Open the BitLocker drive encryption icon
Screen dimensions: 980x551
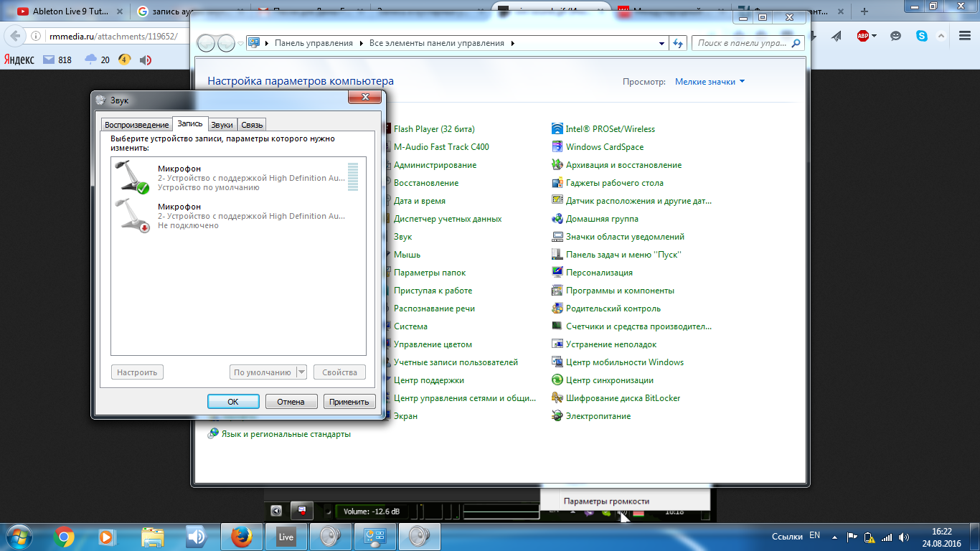(557, 398)
